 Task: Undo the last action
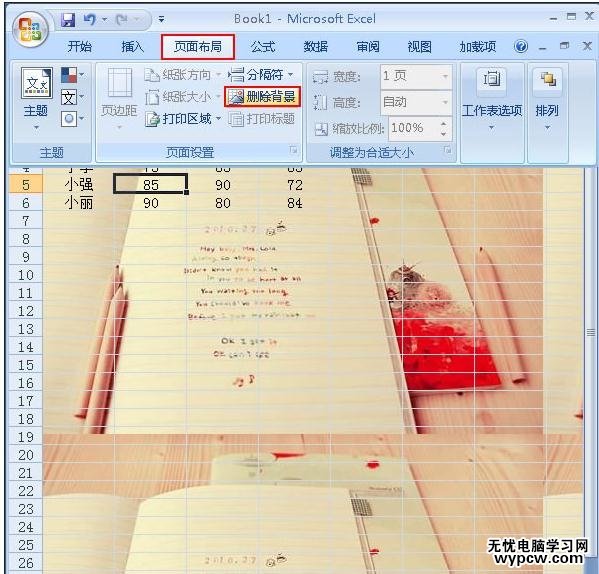tap(90, 19)
